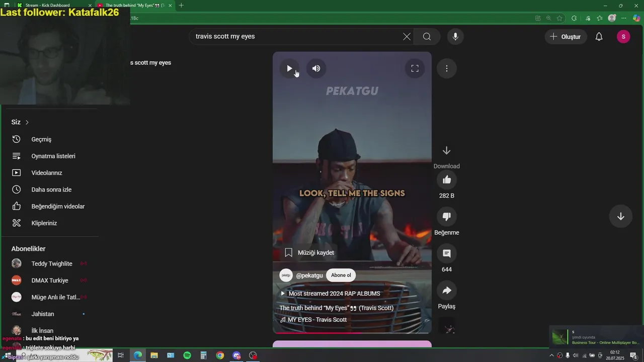Switch to the Stream - Kick Dashboard tab
This screenshot has width=644, height=362.
click(53, 6)
